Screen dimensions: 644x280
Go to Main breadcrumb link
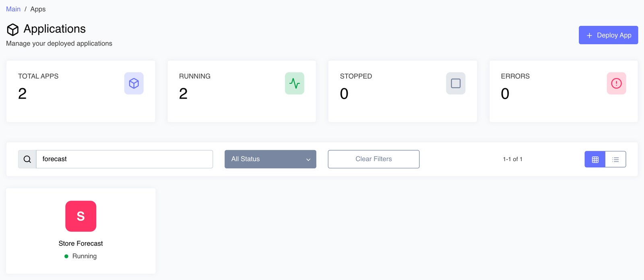click(13, 9)
